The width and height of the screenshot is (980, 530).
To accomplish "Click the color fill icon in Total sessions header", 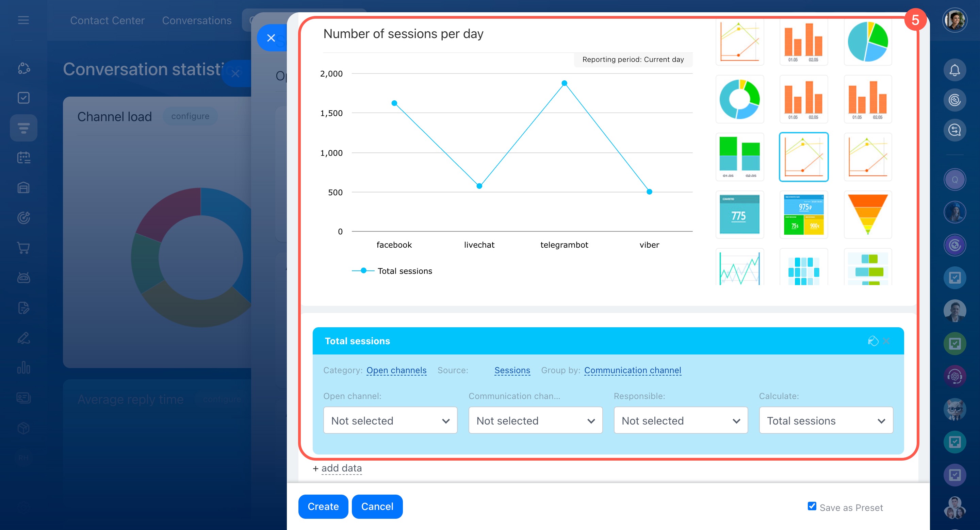I will point(873,341).
